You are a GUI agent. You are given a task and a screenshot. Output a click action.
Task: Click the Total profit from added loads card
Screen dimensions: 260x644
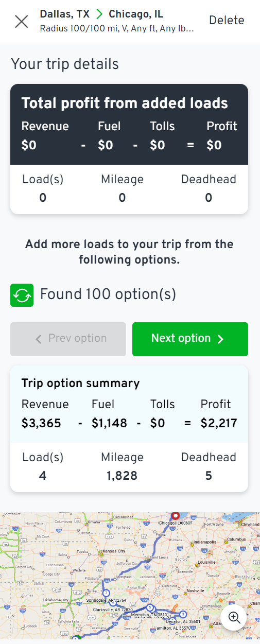tap(129, 149)
